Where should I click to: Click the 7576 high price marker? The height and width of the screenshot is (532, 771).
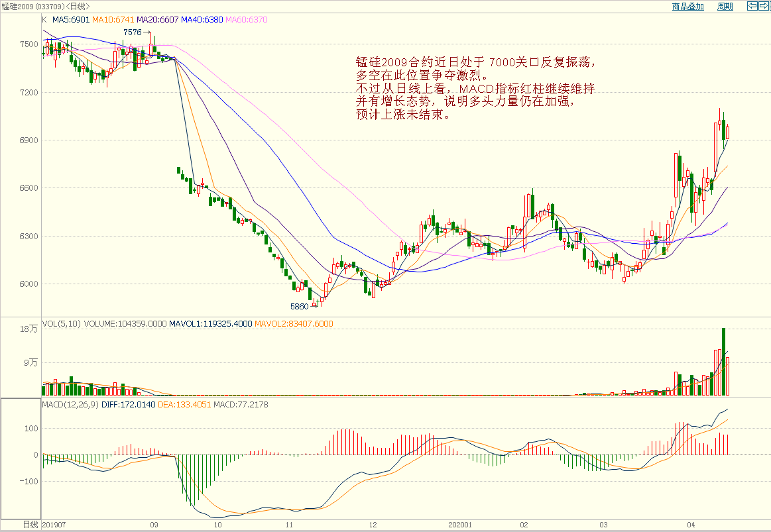point(133,32)
